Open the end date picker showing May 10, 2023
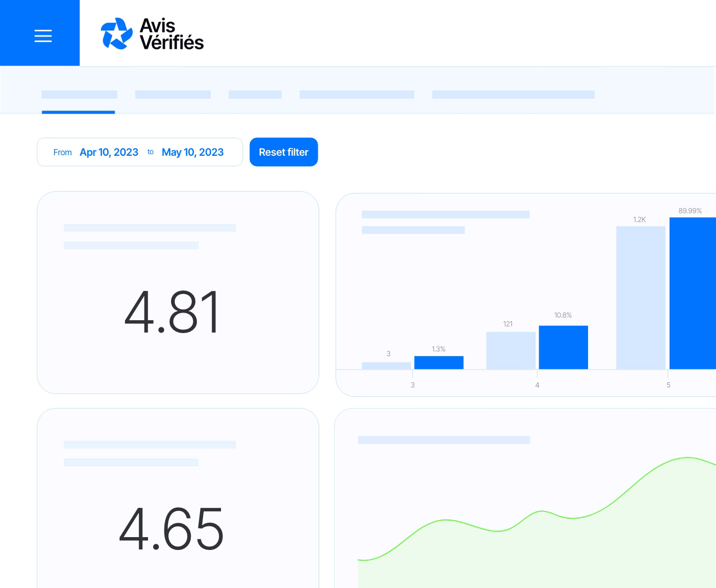 coord(193,152)
